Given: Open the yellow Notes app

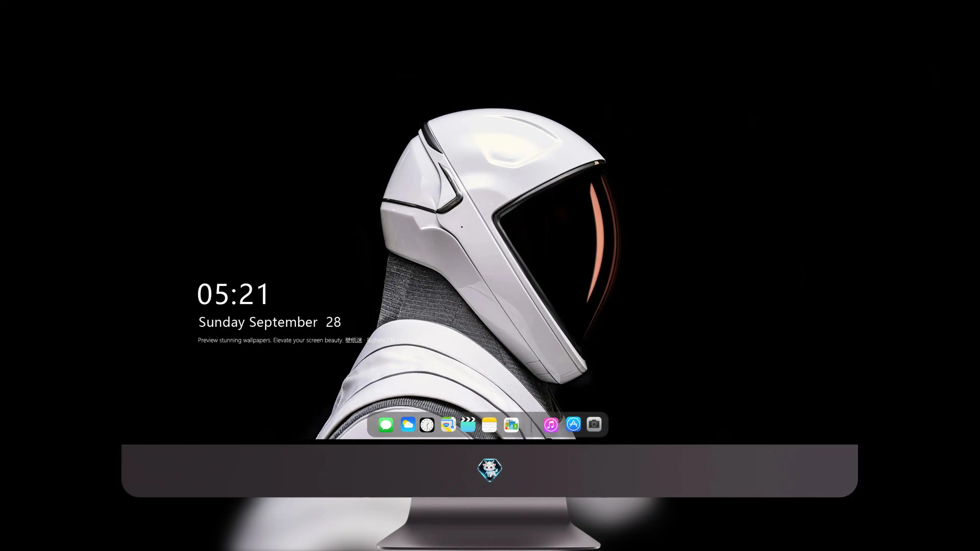Looking at the screenshot, I should (489, 424).
